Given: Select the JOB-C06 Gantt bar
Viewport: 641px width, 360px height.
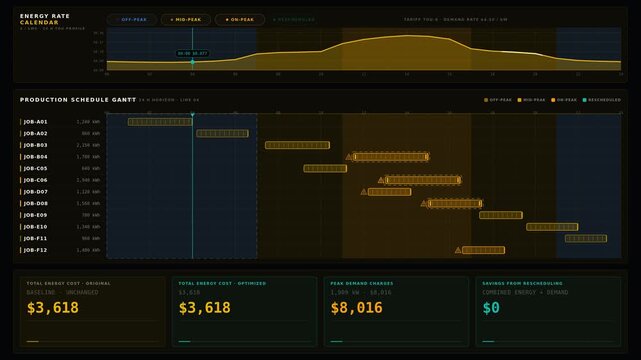Looking at the screenshot, I should tap(423, 180).
